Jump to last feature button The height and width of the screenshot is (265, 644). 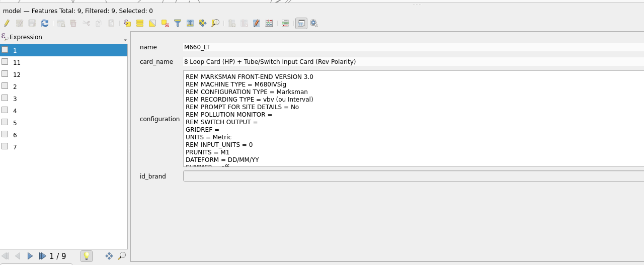(43, 256)
